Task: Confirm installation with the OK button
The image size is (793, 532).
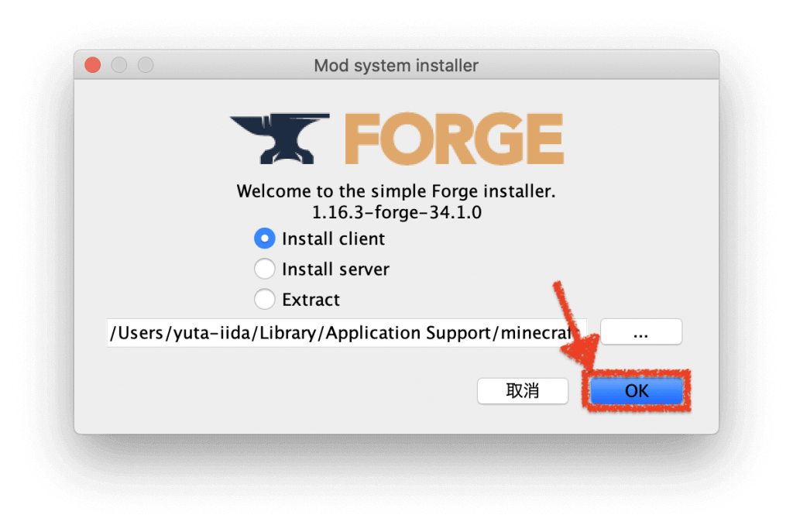Action: 637,391
